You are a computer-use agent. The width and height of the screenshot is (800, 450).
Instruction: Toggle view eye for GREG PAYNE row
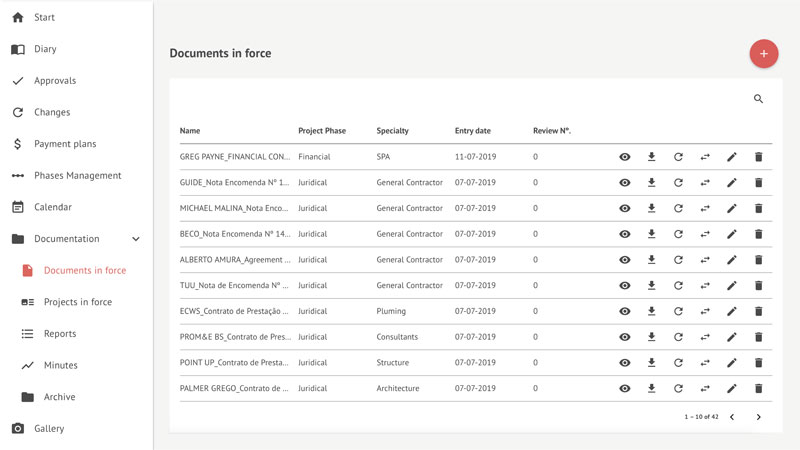625,157
